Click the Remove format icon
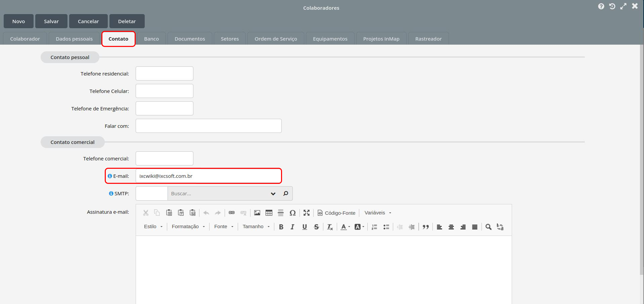This screenshot has height=304, width=644. point(330,227)
